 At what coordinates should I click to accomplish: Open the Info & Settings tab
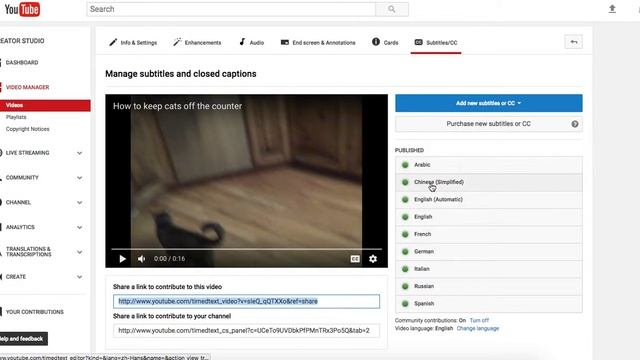133,42
